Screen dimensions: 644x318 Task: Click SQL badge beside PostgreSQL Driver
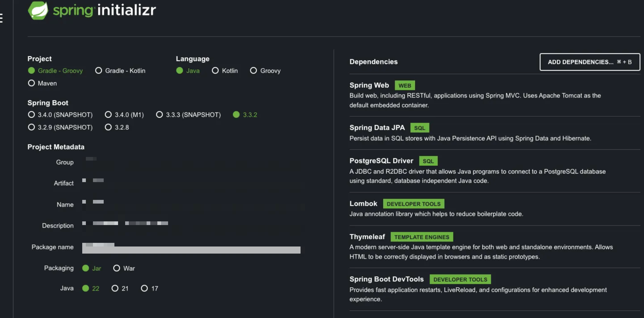click(428, 161)
